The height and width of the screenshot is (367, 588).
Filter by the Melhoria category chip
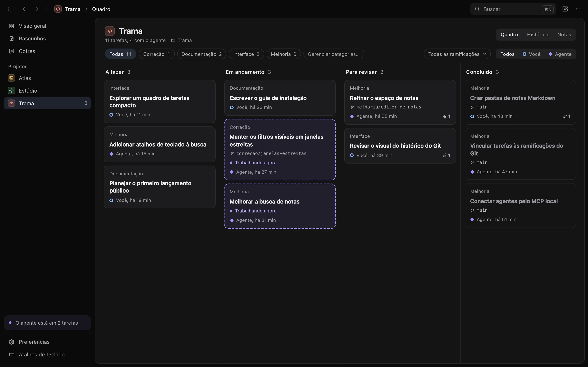(x=284, y=54)
